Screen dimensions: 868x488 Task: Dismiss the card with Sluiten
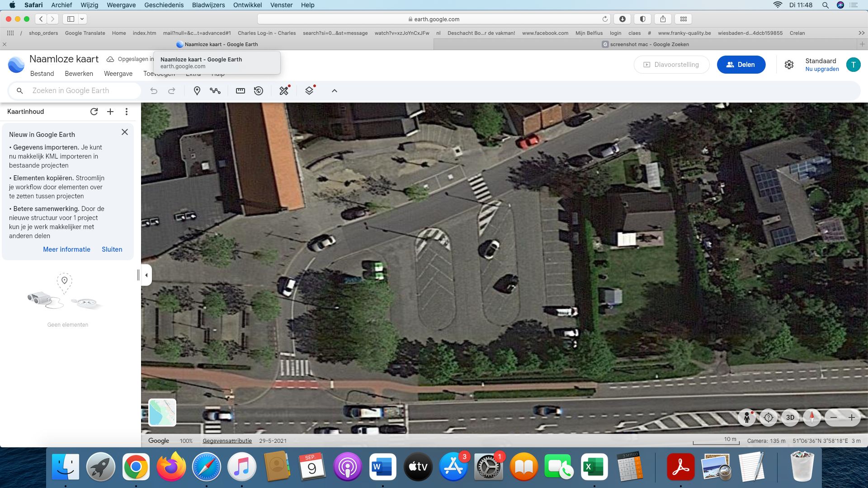[112, 249]
